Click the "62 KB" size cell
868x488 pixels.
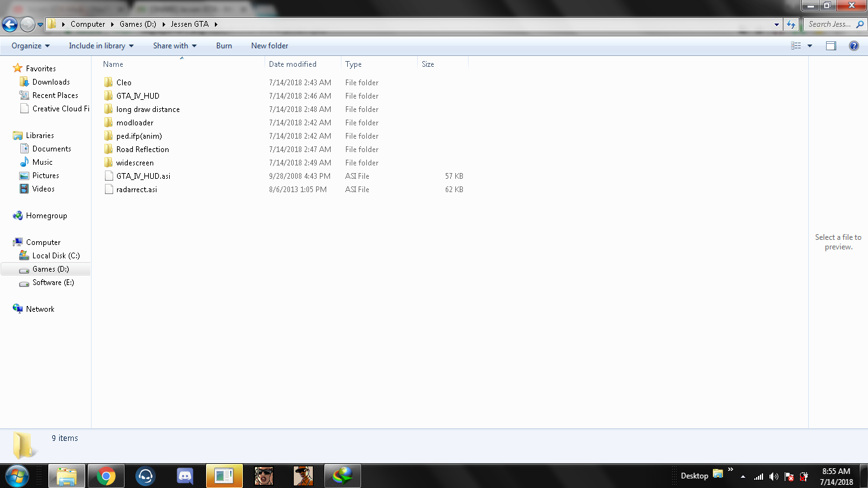point(454,190)
